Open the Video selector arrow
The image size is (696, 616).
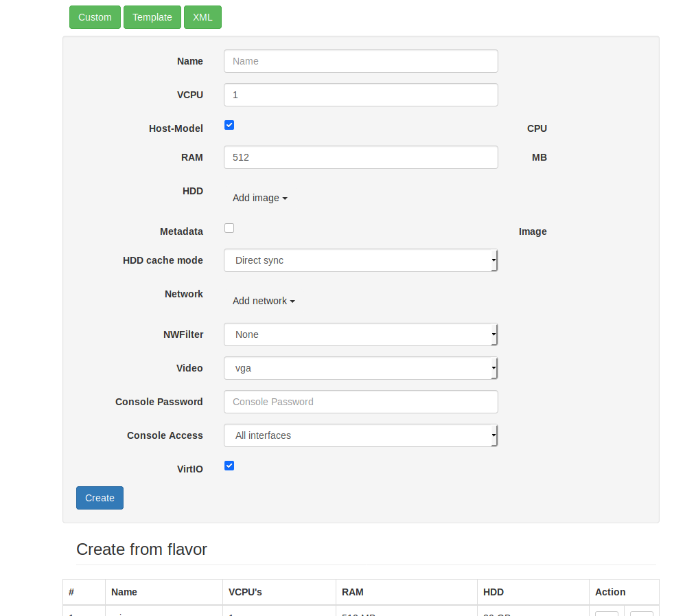(x=494, y=368)
